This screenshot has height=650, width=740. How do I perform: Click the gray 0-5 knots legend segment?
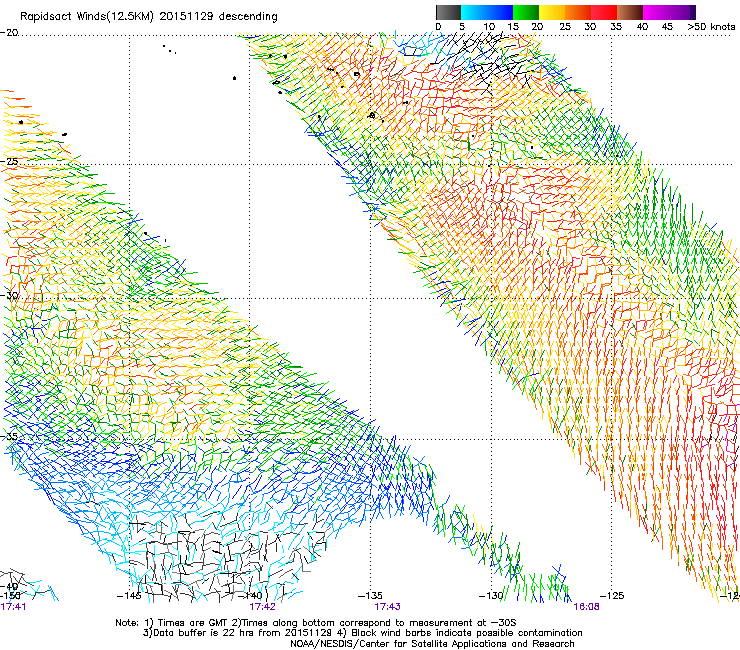[448, 12]
